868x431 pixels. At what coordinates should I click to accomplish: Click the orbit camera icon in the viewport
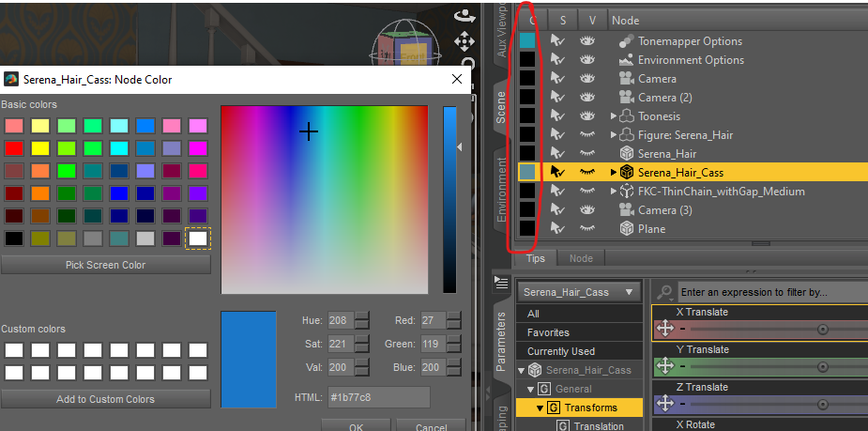coord(464,16)
